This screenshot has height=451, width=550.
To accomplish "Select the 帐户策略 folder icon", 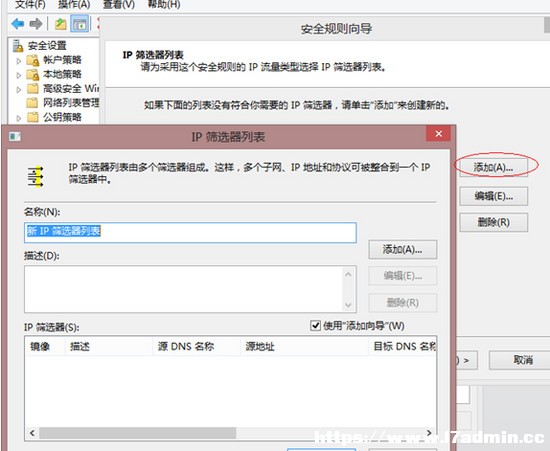I will [33, 60].
